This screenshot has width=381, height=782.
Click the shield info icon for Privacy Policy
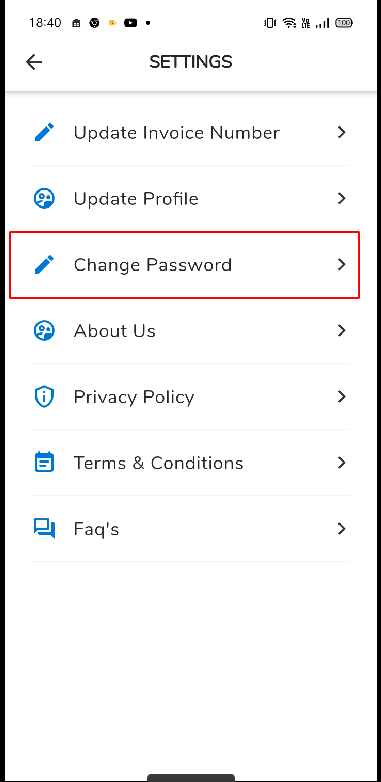44,396
